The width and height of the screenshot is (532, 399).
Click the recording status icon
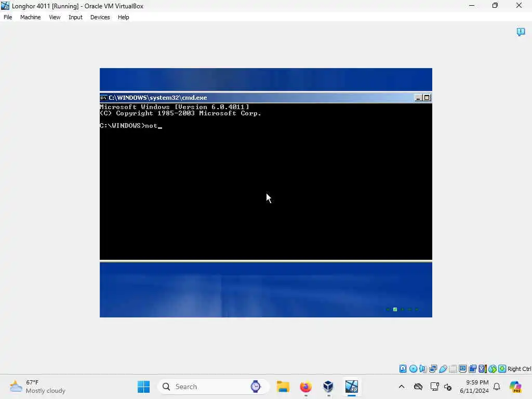[472, 368]
